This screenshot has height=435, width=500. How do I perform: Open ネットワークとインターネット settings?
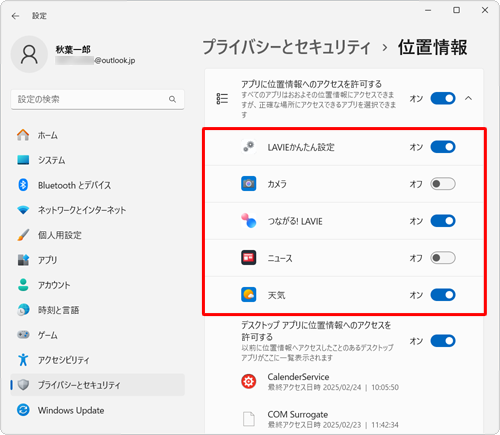pyautogui.click(x=97, y=210)
